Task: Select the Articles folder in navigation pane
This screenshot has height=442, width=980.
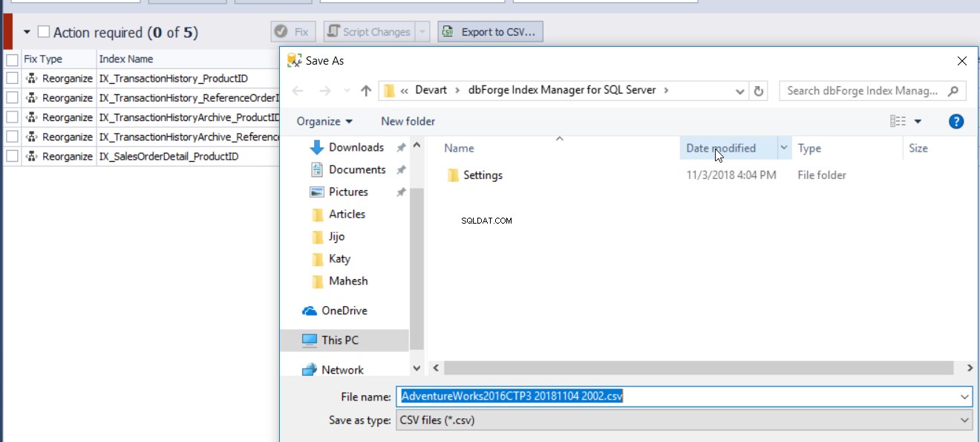Action: pos(347,214)
